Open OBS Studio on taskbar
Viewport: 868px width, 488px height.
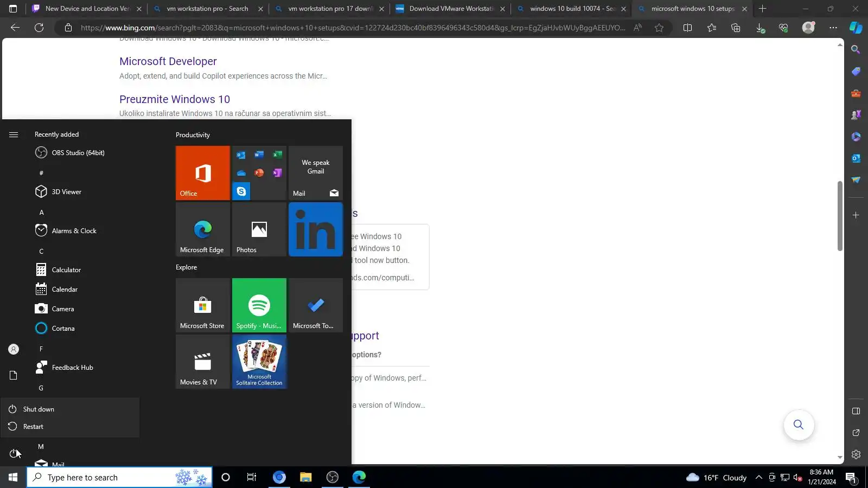point(333,477)
